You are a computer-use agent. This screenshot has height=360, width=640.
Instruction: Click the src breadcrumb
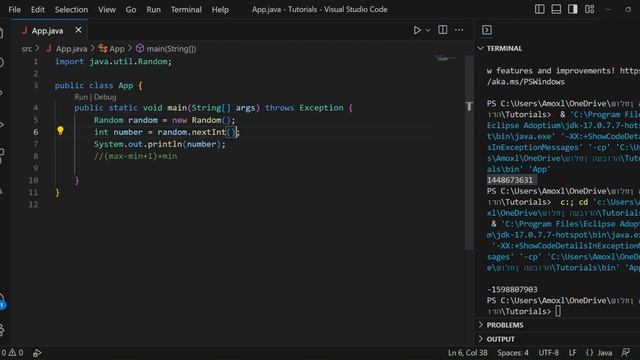point(27,49)
